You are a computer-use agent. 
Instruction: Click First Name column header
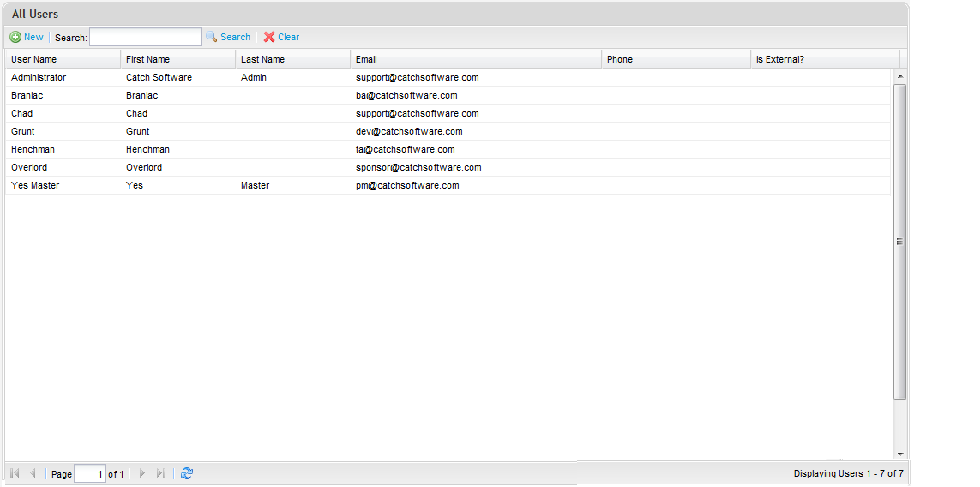[147, 59]
